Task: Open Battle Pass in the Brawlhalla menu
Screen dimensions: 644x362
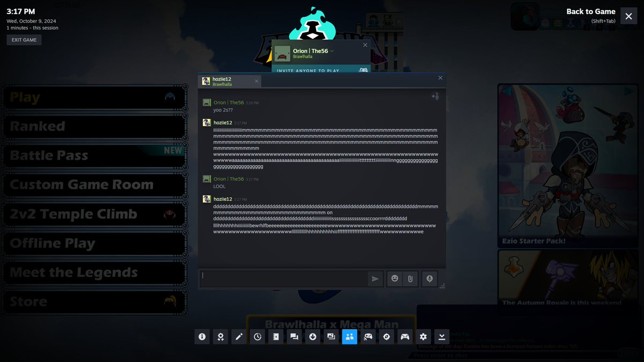Action: tap(95, 156)
